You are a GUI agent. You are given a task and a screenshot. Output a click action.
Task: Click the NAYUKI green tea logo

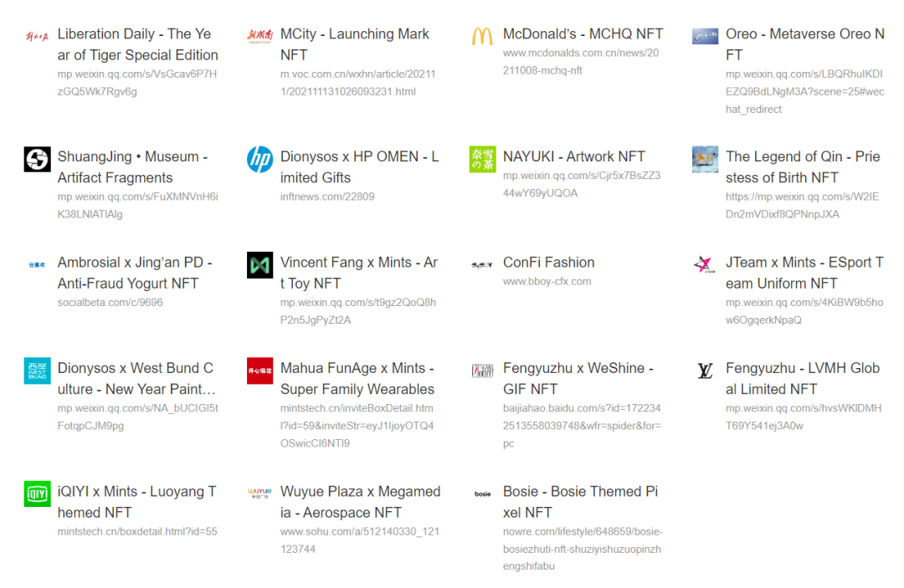pyautogui.click(x=482, y=159)
